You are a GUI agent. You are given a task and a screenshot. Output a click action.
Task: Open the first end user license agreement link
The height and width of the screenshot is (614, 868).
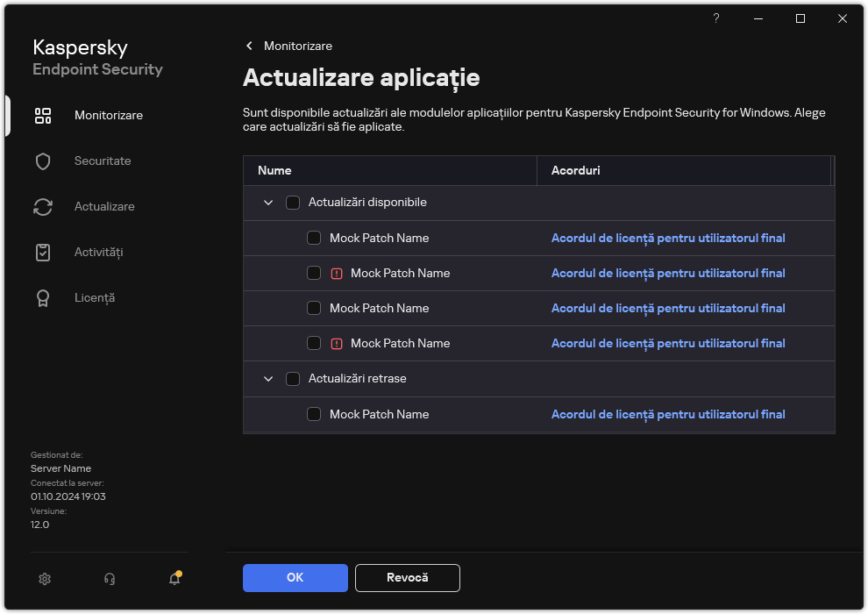tap(668, 238)
